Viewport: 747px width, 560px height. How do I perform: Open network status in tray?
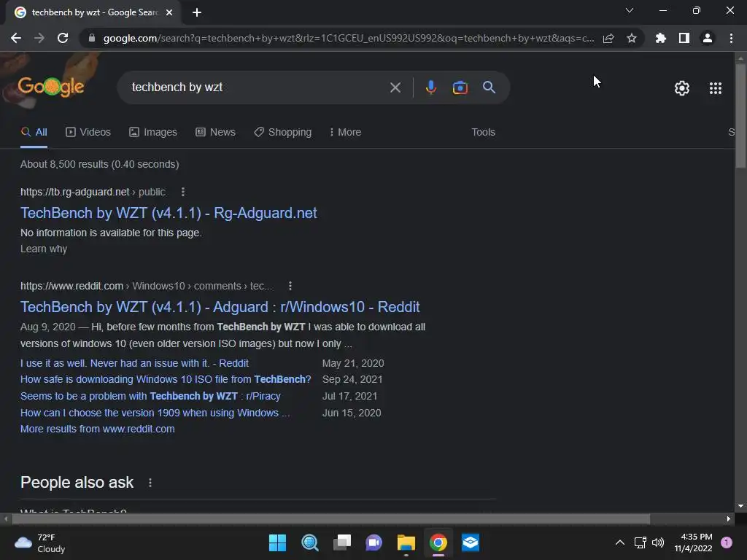click(640, 542)
